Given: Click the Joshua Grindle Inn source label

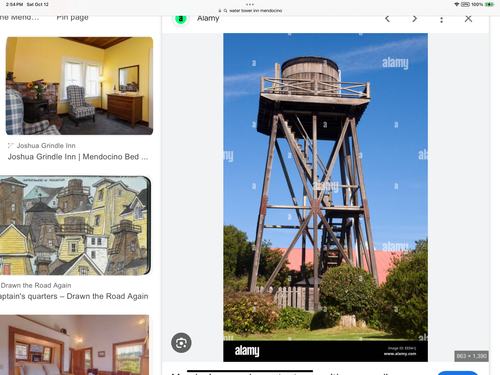Looking at the screenshot, I should pos(46,146).
